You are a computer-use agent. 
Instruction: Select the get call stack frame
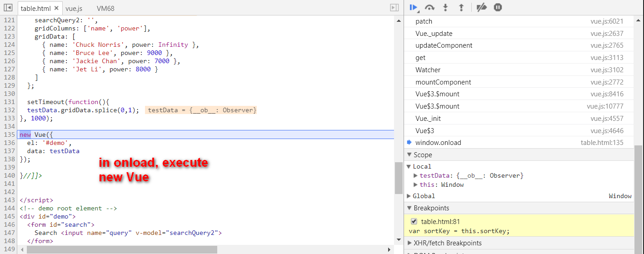tap(519, 58)
